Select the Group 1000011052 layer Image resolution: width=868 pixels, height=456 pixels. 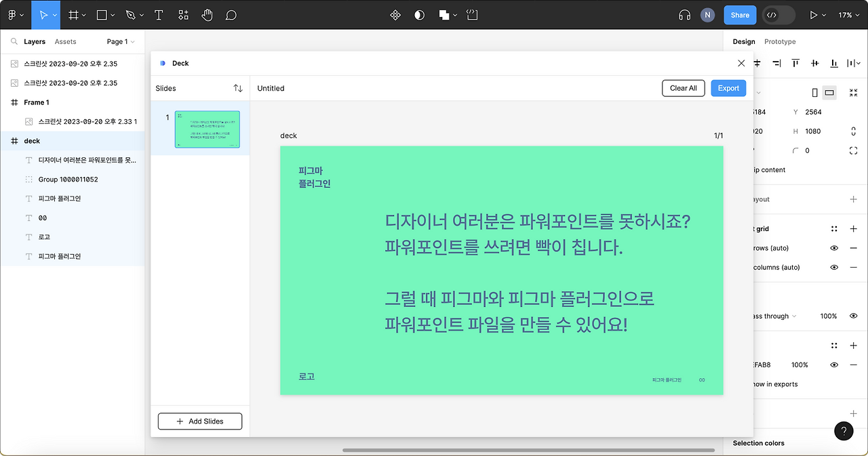pos(73,180)
